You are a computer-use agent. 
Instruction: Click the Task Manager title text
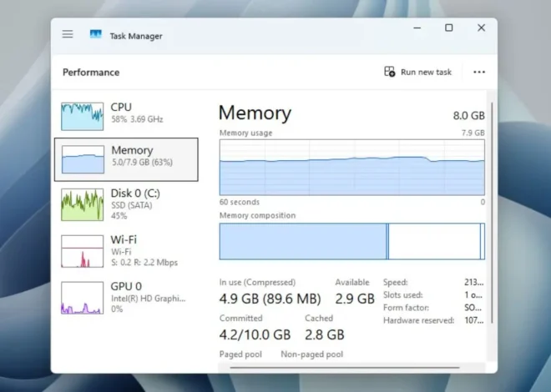(x=136, y=36)
